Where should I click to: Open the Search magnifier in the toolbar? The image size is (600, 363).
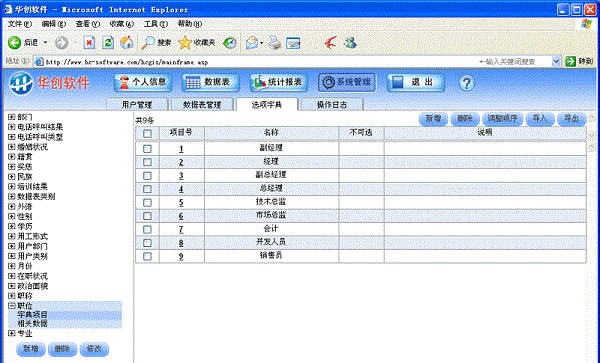(x=148, y=42)
